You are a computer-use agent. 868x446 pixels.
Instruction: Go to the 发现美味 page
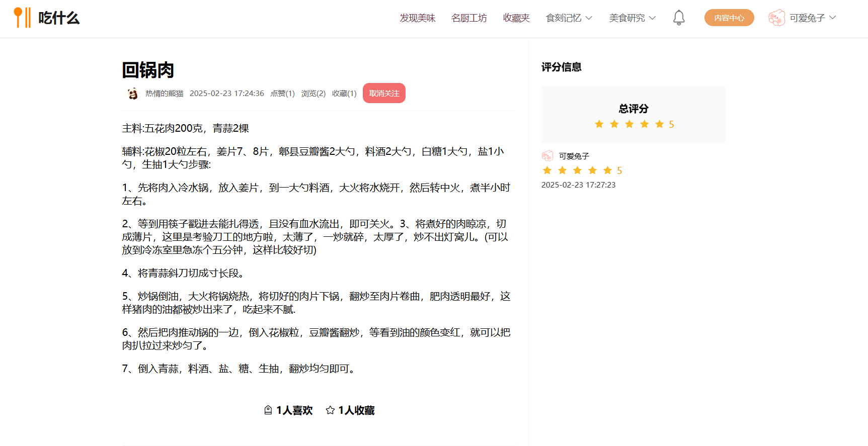[x=417, y=18]
